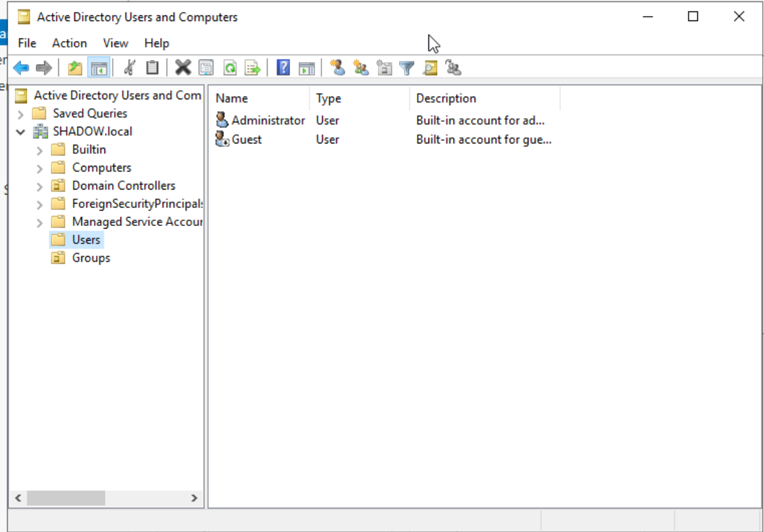Create a new group with toolbar icon

coord(361,68)
